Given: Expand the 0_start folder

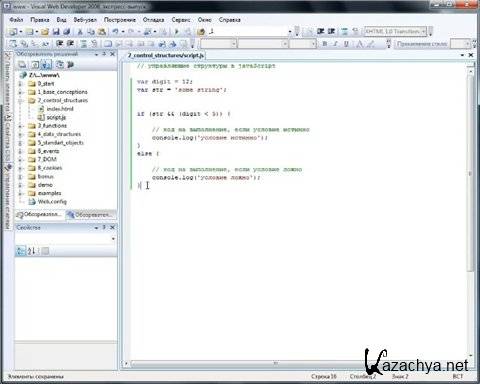Looking at the screenshot, I should (x=20, y=84).
